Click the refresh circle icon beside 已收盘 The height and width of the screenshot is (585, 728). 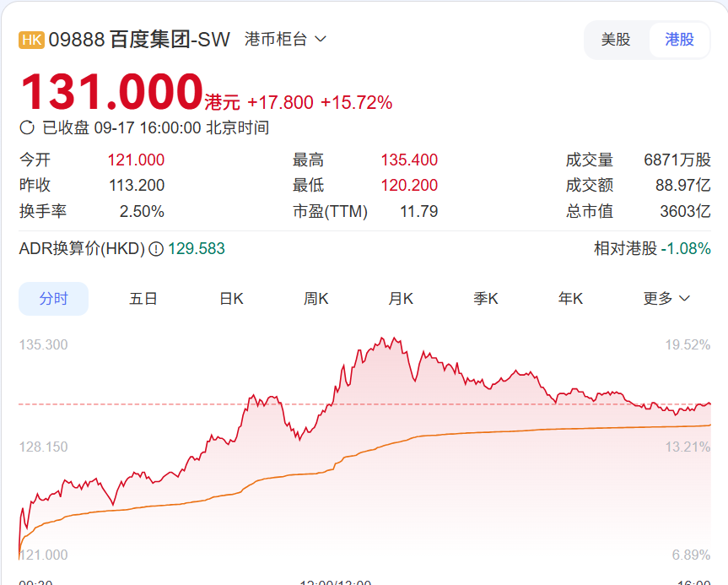[x=27, y=127]
